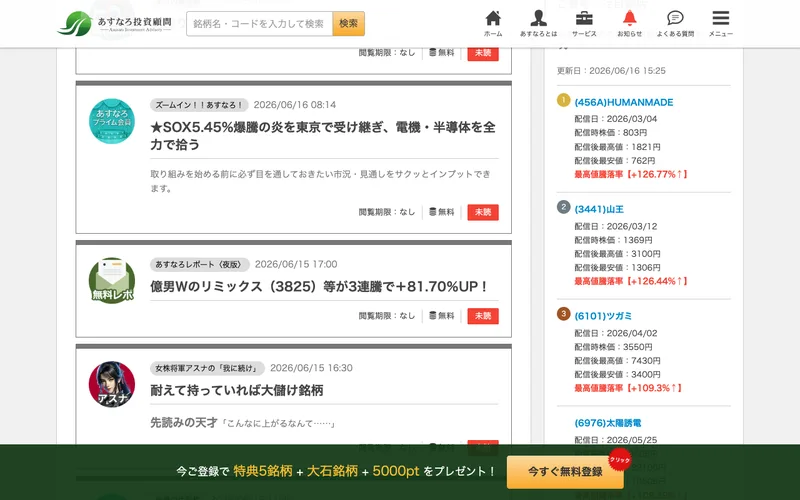The height and width of the screenshot is (500, 800).
Task: Click the 先読みの天才 subtitle text
Action: point(184,422)
